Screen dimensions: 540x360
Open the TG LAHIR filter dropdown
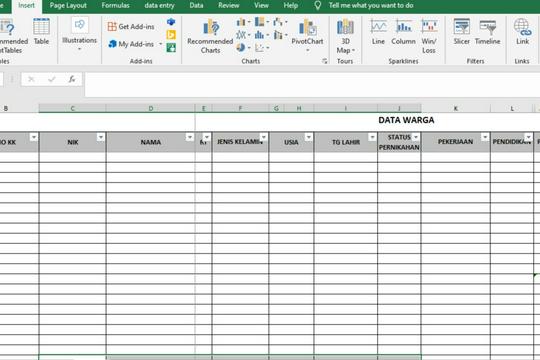(372, 137)
